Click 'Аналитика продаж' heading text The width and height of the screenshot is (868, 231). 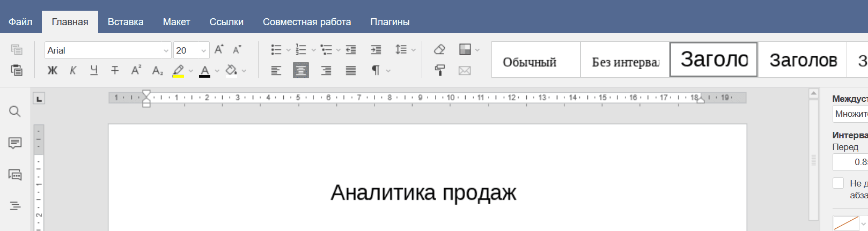pyautogui.click(x=423, y=193)
